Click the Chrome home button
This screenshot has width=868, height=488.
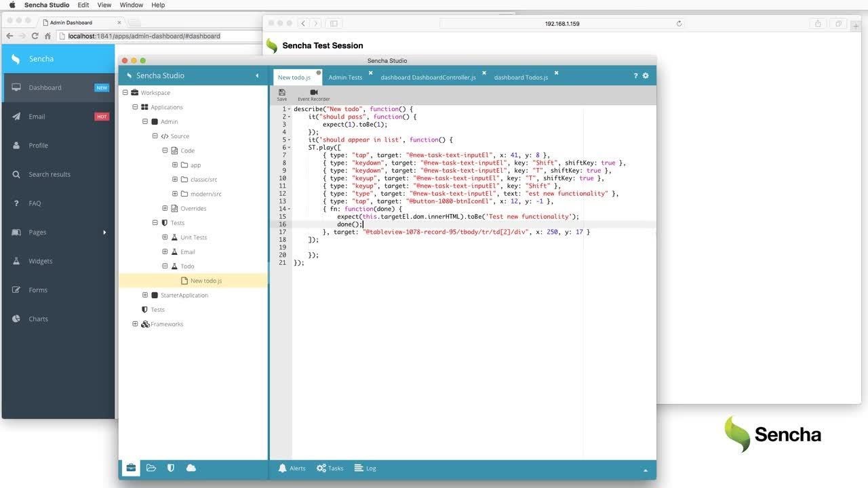tap(47, 36)
